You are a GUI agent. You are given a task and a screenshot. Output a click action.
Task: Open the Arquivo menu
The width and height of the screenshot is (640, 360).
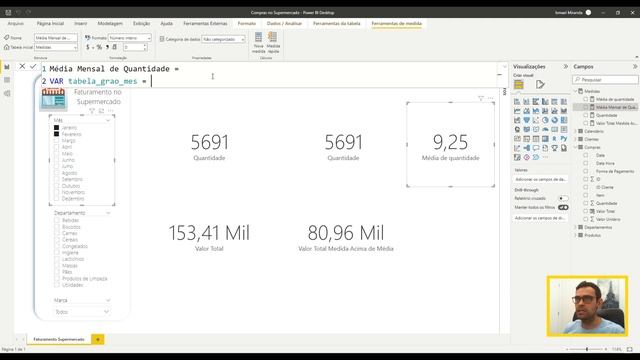point(16,24)
